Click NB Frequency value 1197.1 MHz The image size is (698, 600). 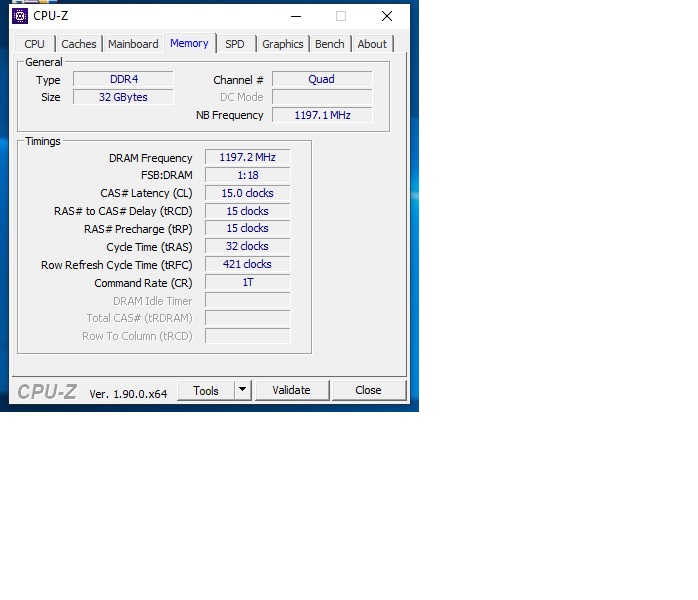pos(322,115)
